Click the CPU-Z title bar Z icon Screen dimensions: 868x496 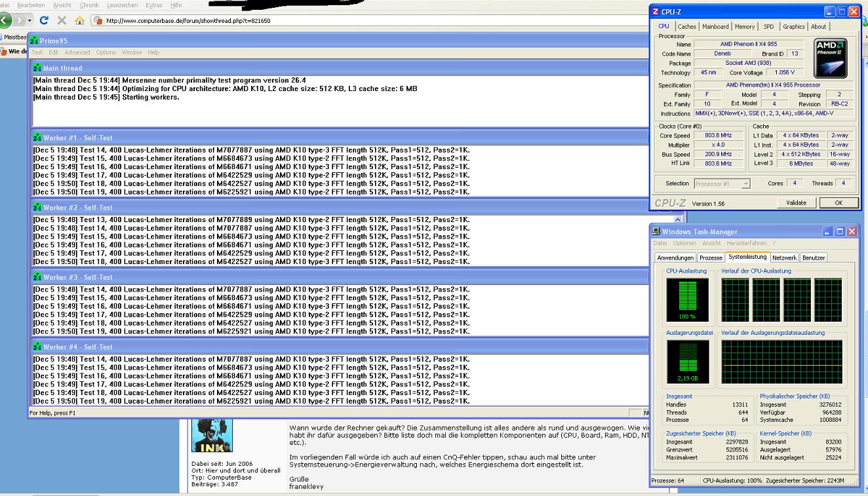pos(656,12)
